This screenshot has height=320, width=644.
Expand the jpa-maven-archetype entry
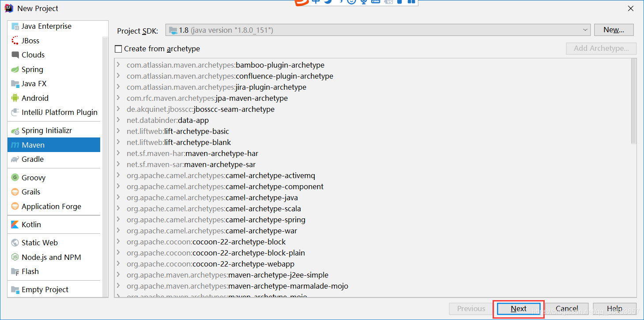tap(118, 98)
